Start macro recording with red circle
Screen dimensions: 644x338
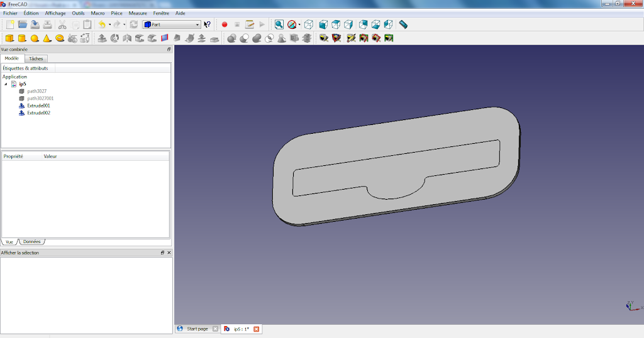click(225, 25)
